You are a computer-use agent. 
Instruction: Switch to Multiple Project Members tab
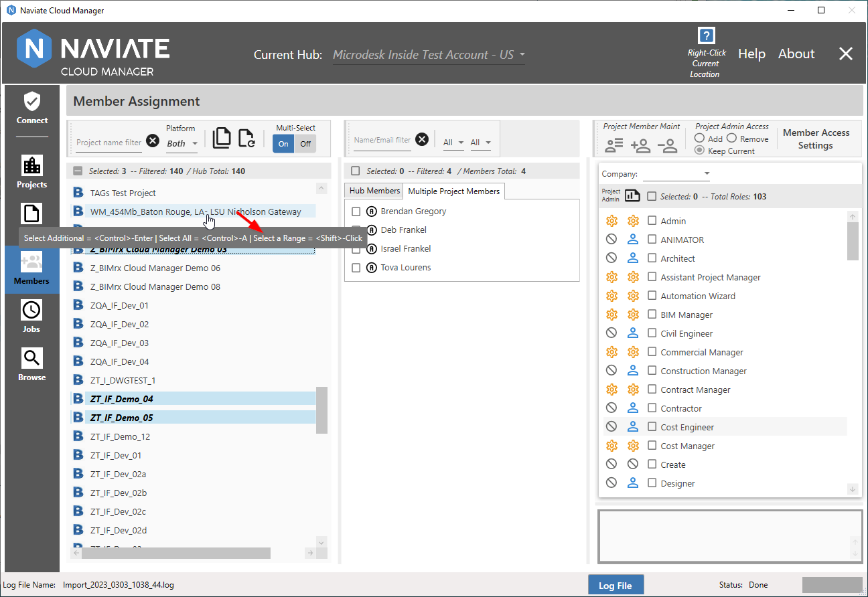(454, 191)
